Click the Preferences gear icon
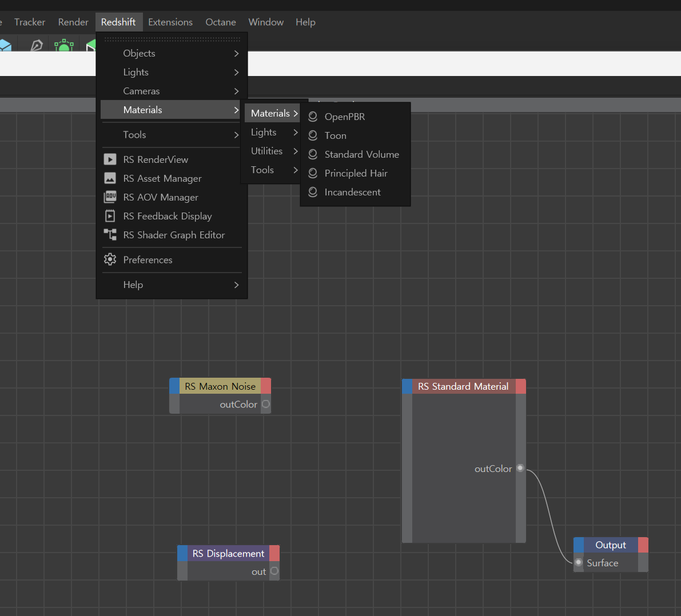This screenshot has height=616, width=681. point(110,259)
